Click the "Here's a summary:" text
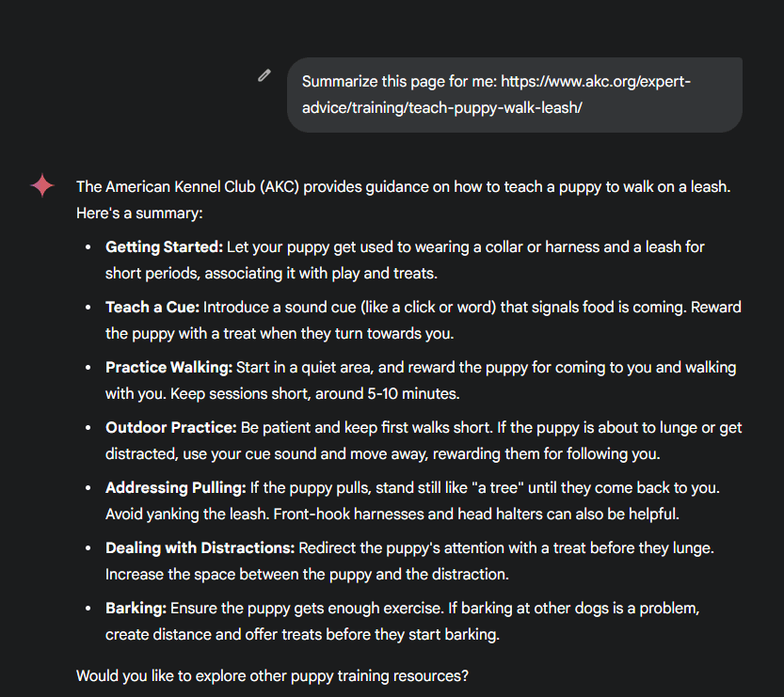This screenshot has width=784, height=697. pos(139,213)
